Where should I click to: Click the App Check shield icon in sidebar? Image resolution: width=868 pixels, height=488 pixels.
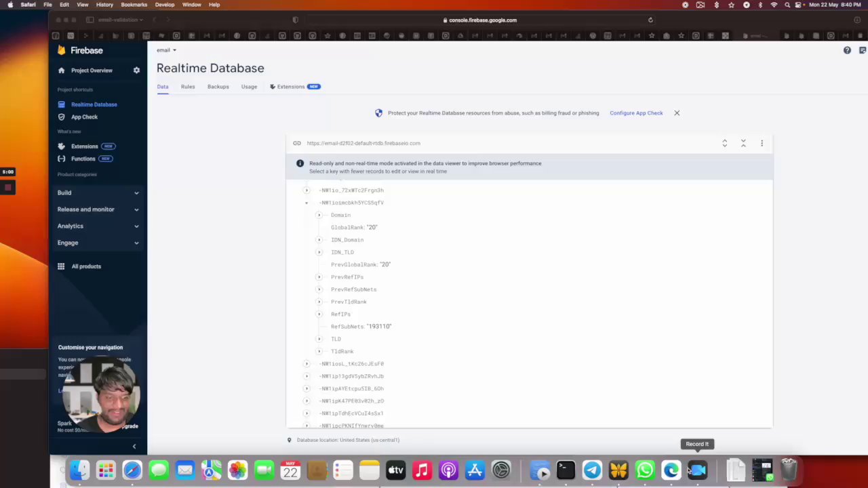click(62, 117)
